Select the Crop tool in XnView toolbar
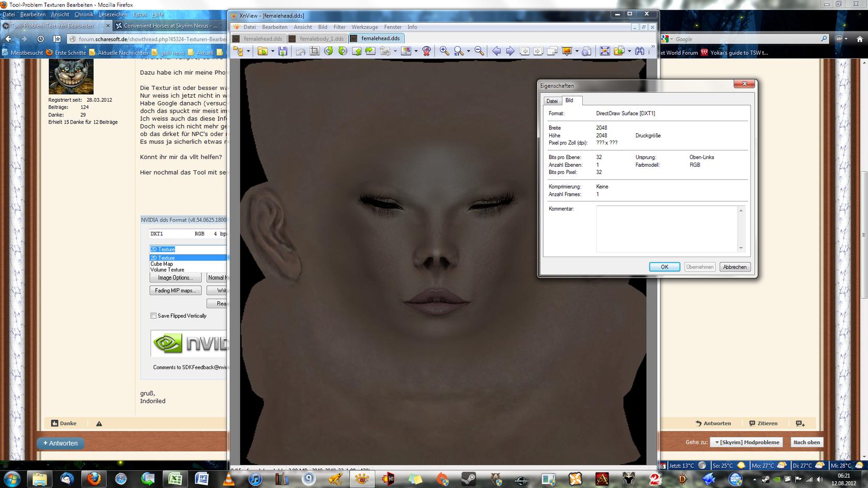 pyautogui.click(x=314, y=51)
